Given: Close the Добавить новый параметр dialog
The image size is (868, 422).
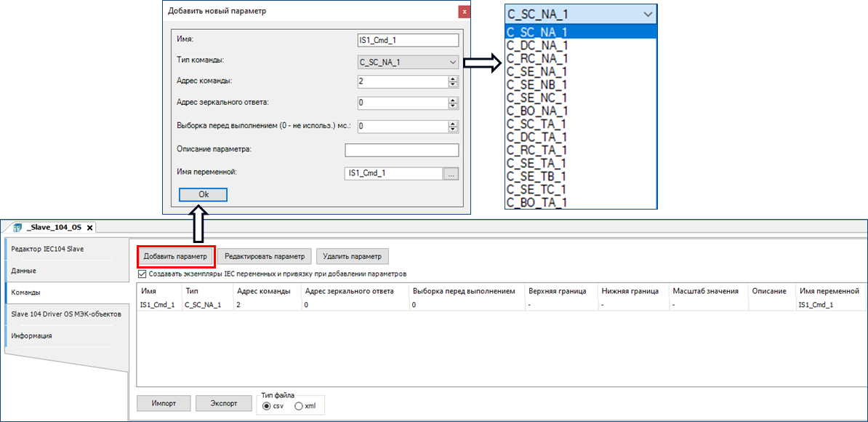Looking at the screenshot, I should tap(463, 12).
